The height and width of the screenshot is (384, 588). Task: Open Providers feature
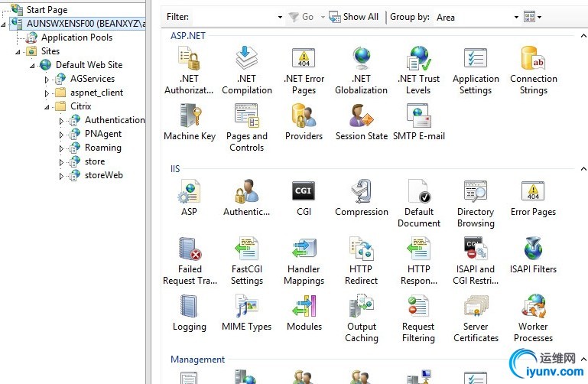304,122
